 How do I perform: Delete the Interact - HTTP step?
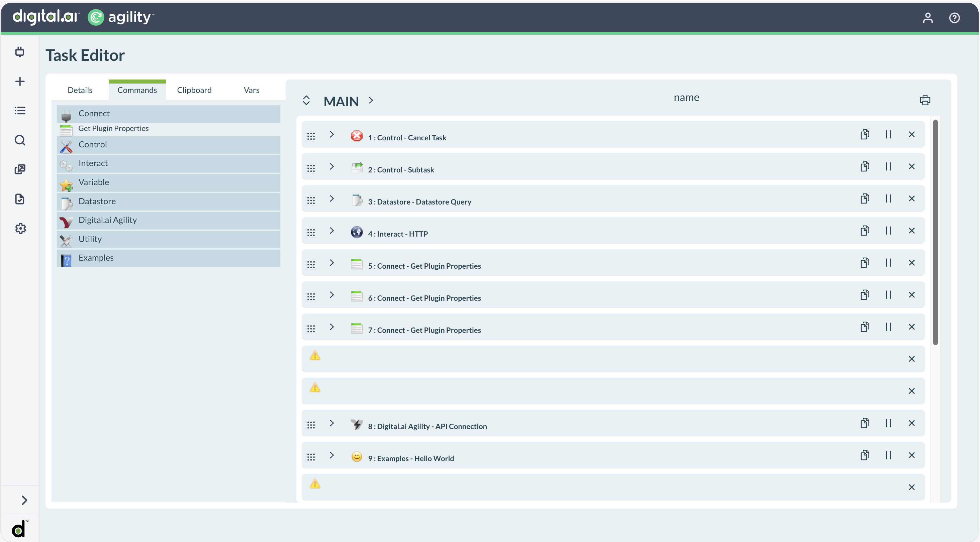(911, 231)
